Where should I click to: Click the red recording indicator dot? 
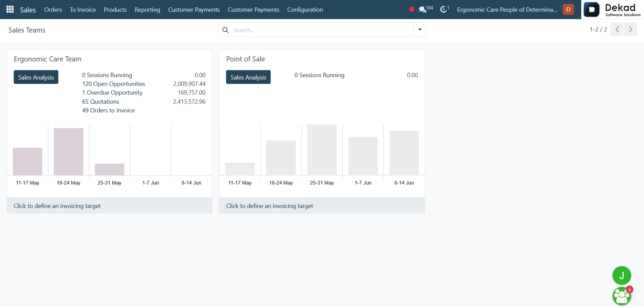(412, 9)
